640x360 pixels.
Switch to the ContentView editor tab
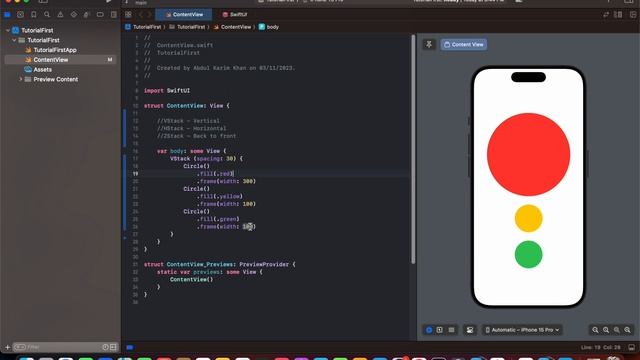pos(184,15)
